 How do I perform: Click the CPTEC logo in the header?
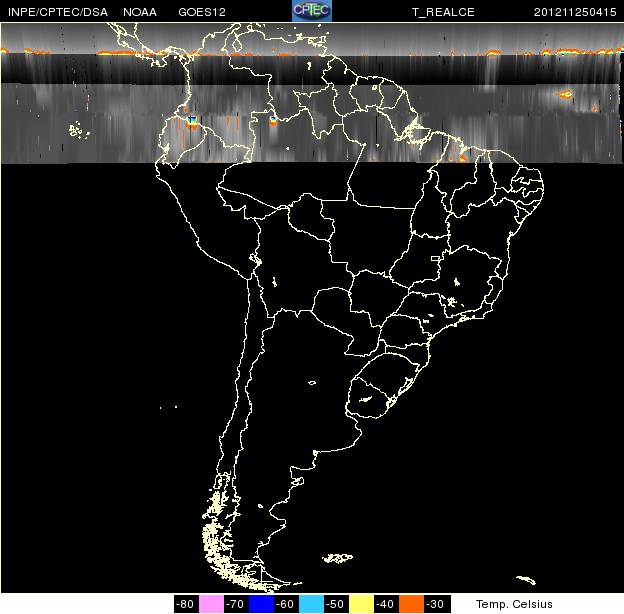(x=312, y=10)
